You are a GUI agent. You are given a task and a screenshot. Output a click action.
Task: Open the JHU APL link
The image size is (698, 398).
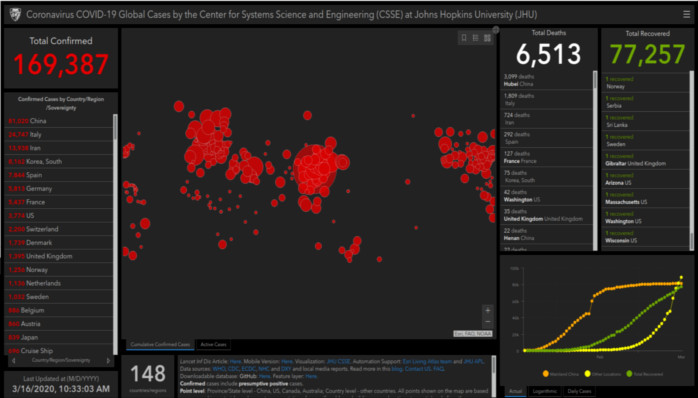click(473, 361)
